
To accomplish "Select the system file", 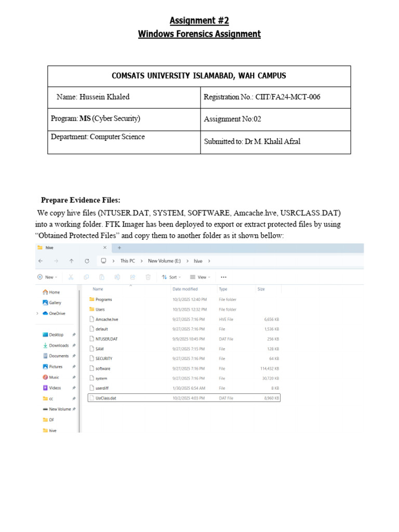I will [184, 378].
